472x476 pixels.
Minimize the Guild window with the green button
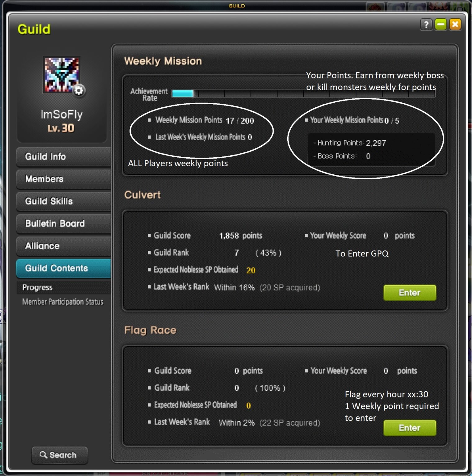pyautogui.click(x=441, y=24)
